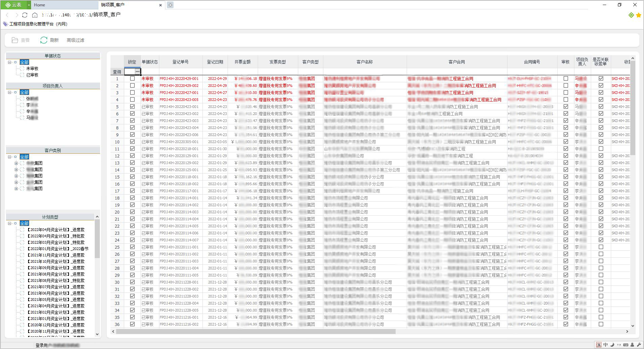Reload the page with refresh icon
The height and width of the screenshot is (349, 644).
pyautogui.click(x=25, y=15)
